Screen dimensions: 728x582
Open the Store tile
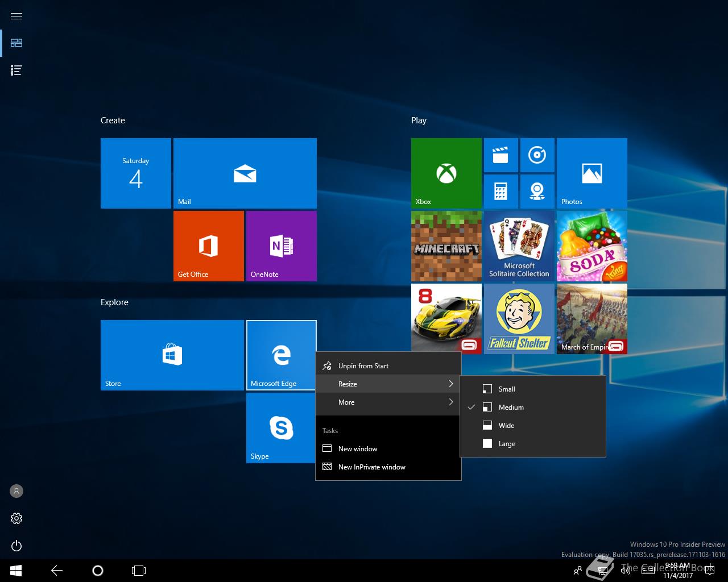(172, 355)
